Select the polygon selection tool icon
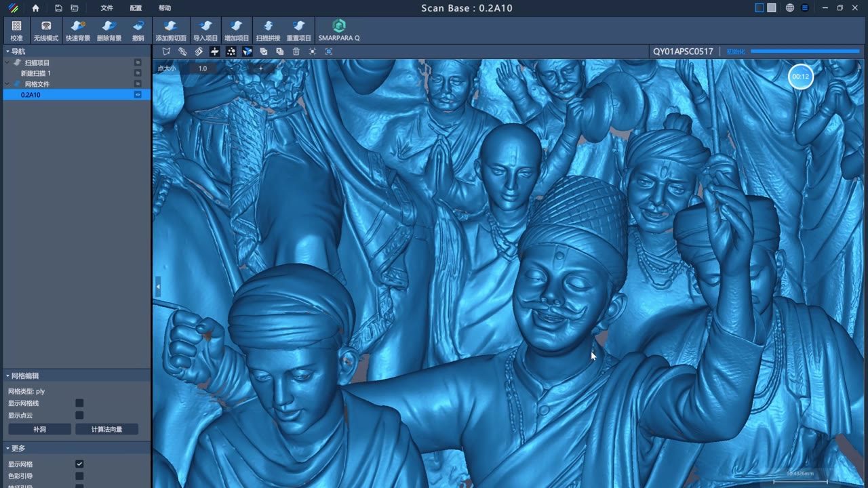The width and height of the screenshot is (868, 488). 166,52
